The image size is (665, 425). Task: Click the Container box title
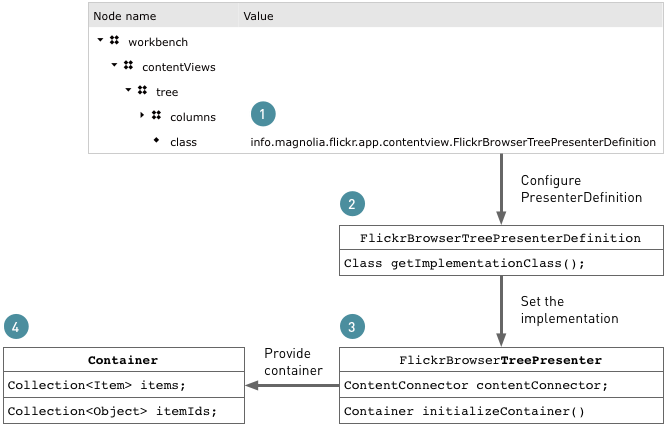[123, 360]
